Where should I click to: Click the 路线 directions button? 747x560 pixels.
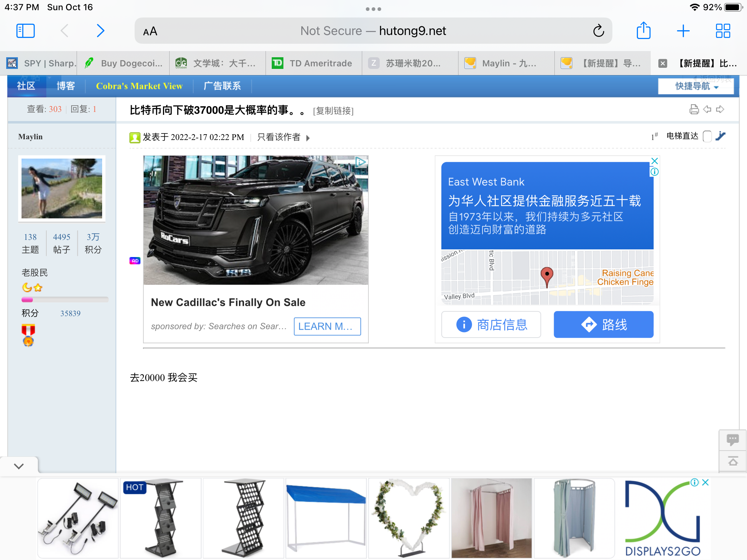pyautogui.click(x=603, y=324)
